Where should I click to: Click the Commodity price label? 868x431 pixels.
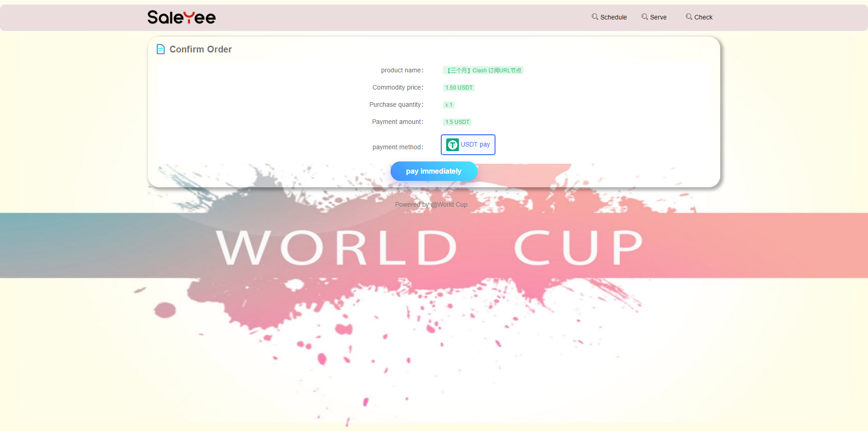[x=398, y=87]
